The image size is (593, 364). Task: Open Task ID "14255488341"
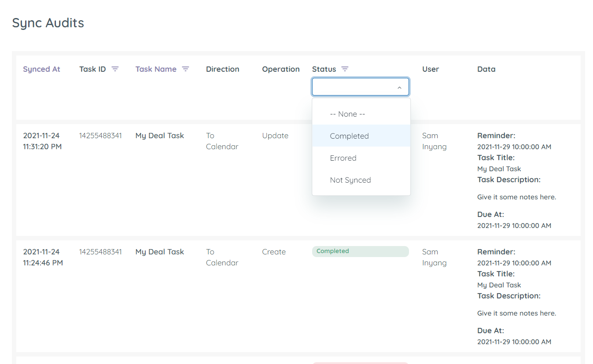click(x=100, y=136)
